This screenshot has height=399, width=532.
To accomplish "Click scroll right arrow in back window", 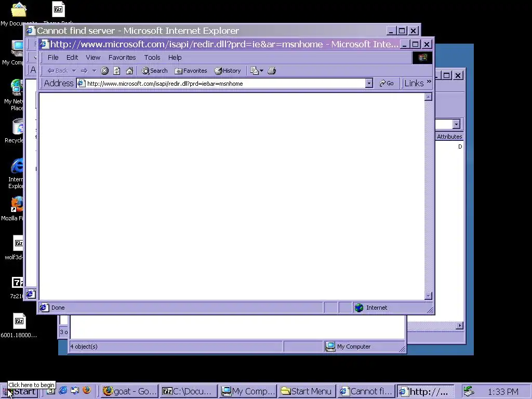I will tap(459, 326).
